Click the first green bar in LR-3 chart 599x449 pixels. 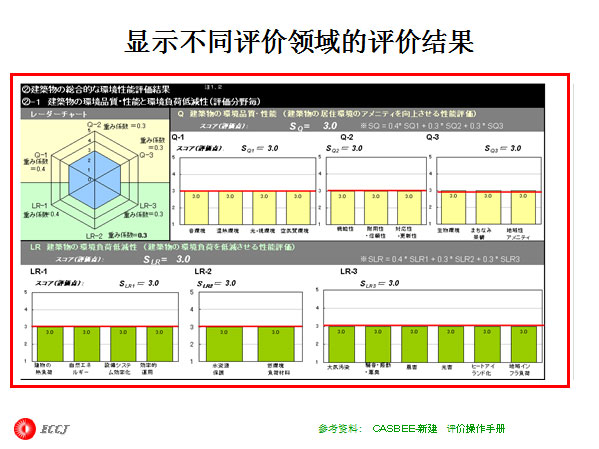click(341, 344)
